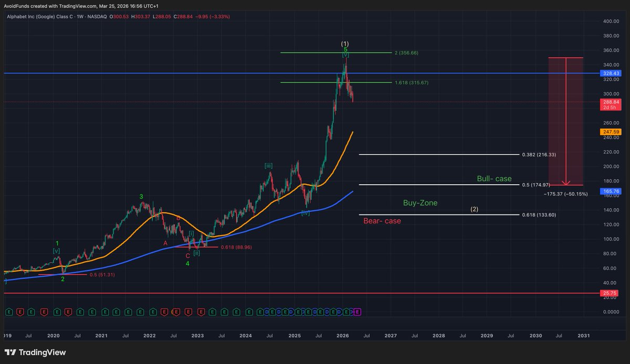The height and width of the screenshot is (364, 630).
Task: Select the 0.5 (174.97) retracement label
Action: 536,185
